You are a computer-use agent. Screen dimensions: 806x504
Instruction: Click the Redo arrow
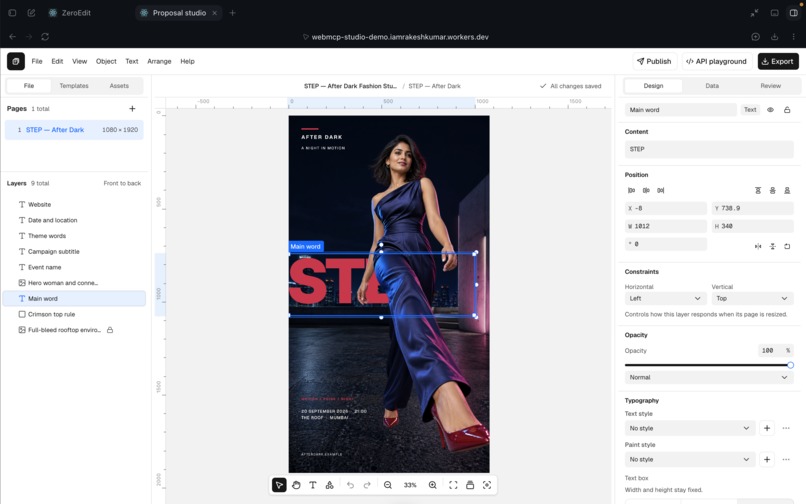point(367,485)
